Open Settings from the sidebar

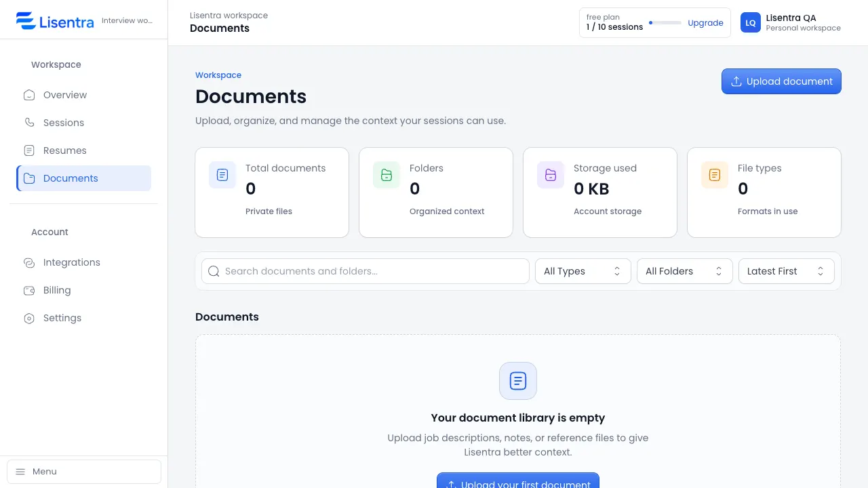point(84,318)
